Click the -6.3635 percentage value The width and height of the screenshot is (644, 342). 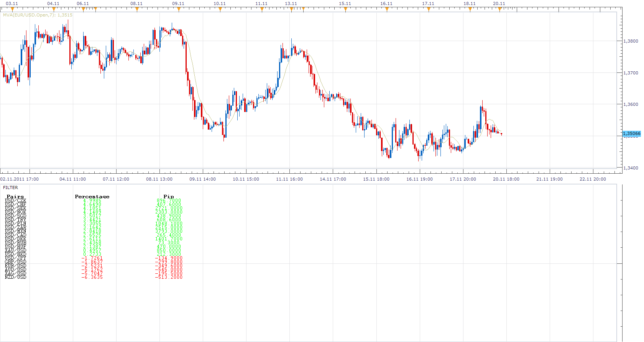point(92,277)
